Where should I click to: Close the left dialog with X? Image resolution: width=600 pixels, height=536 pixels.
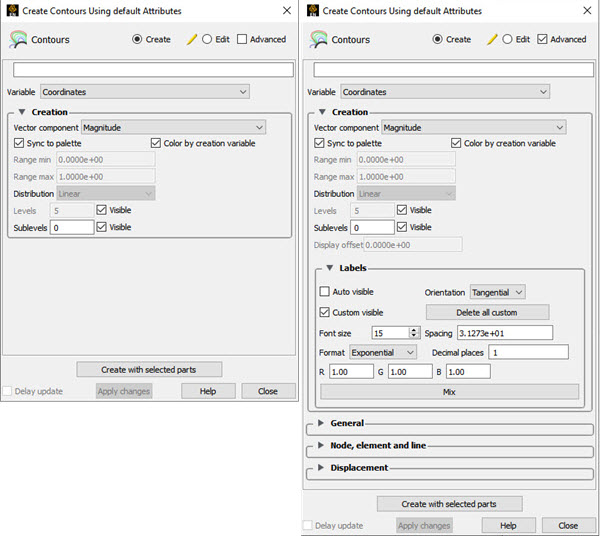(287, 10)
